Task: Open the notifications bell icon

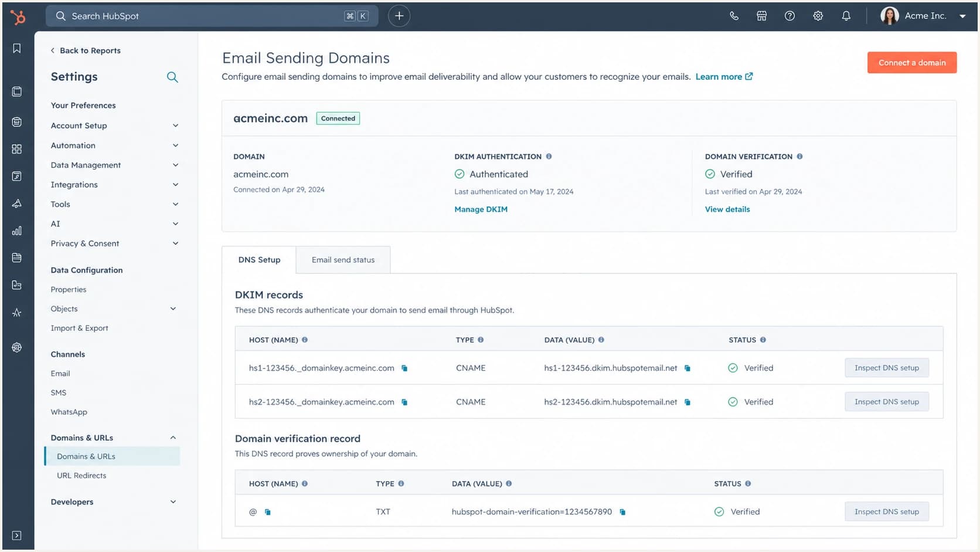Action: pyautogui.click(x=846, y=16)
